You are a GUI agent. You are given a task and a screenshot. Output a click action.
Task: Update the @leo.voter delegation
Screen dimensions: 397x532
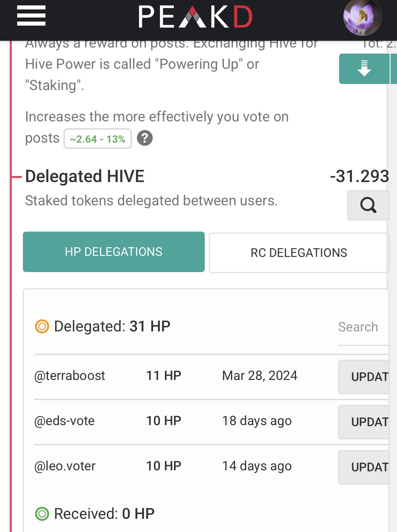pos(364,467)
